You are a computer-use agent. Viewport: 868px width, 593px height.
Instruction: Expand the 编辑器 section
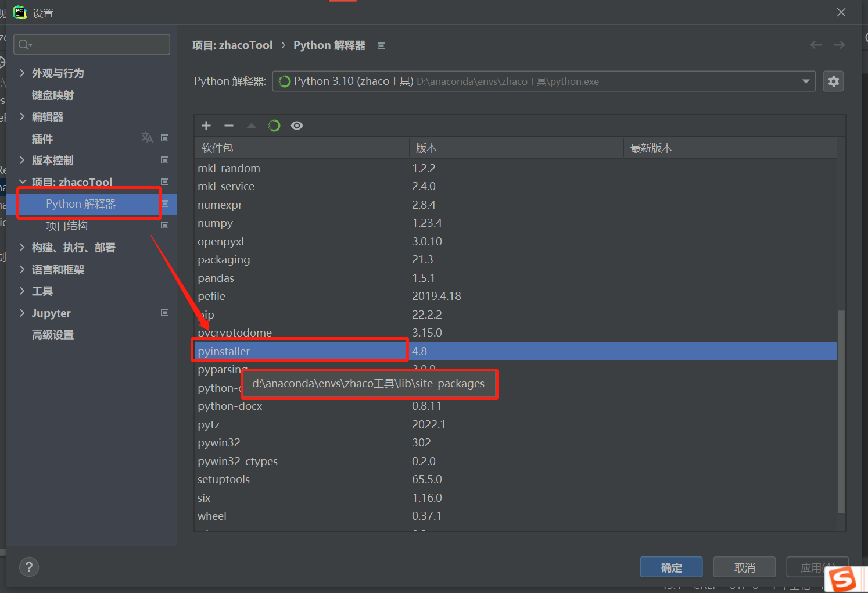22,116
